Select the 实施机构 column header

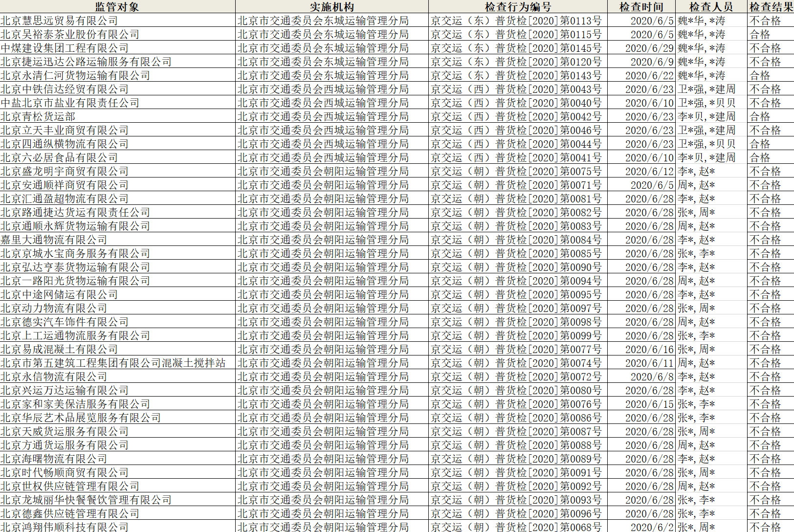coord(332,7)
